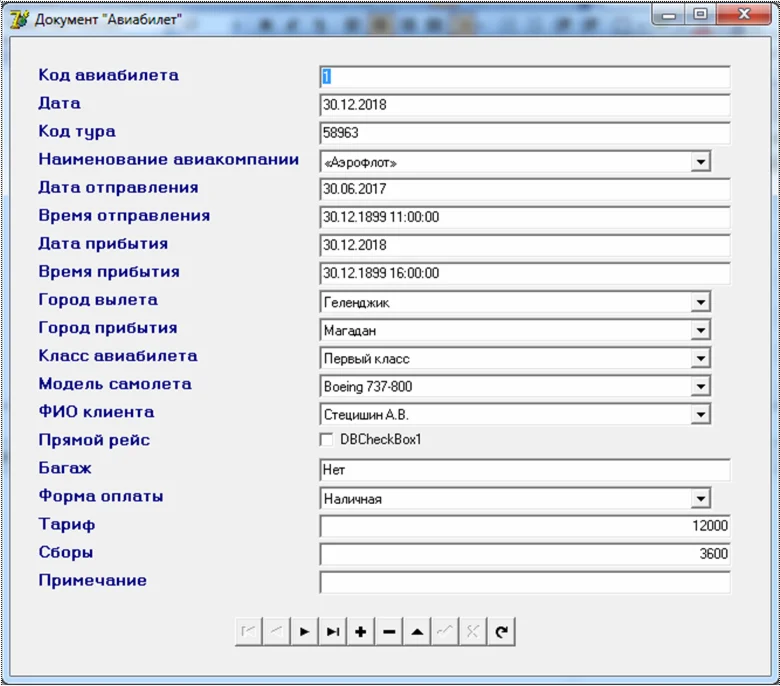Click the Код тура field containing 58963
780x686 pixels.
click(x=524, y=133)
